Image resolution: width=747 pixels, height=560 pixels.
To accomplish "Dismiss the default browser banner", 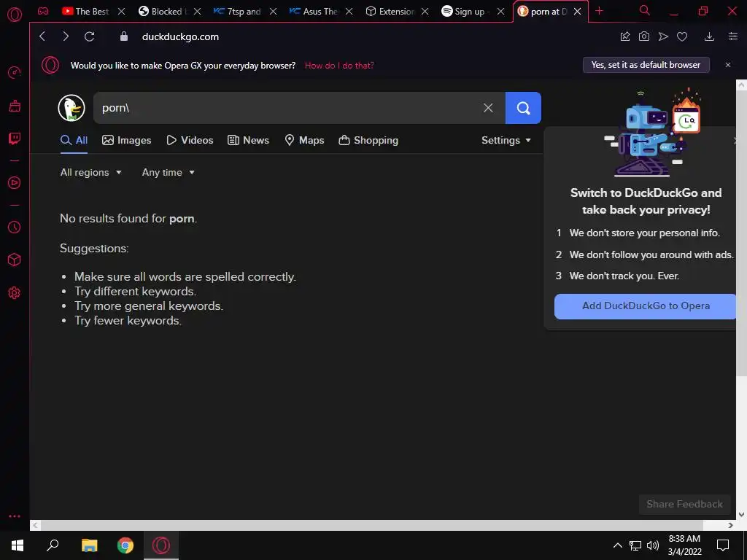I will tap(728, 65).
